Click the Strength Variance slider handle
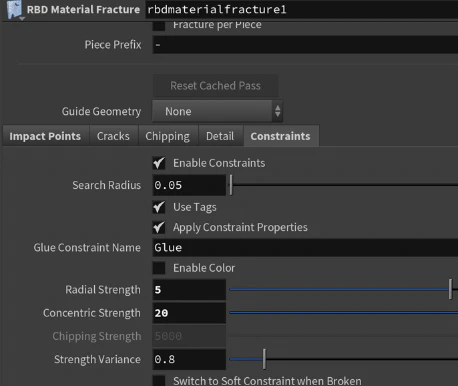Viewport: 458px width, 386px height. tap(264, 359)
